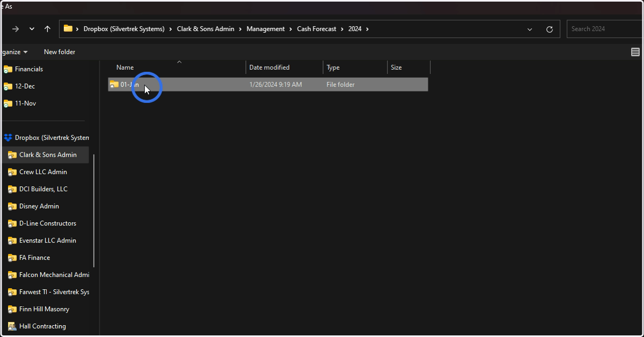Click Falcon Mechanical folder icon
This screenshot has height=337, width=644.
pos(12,275)
